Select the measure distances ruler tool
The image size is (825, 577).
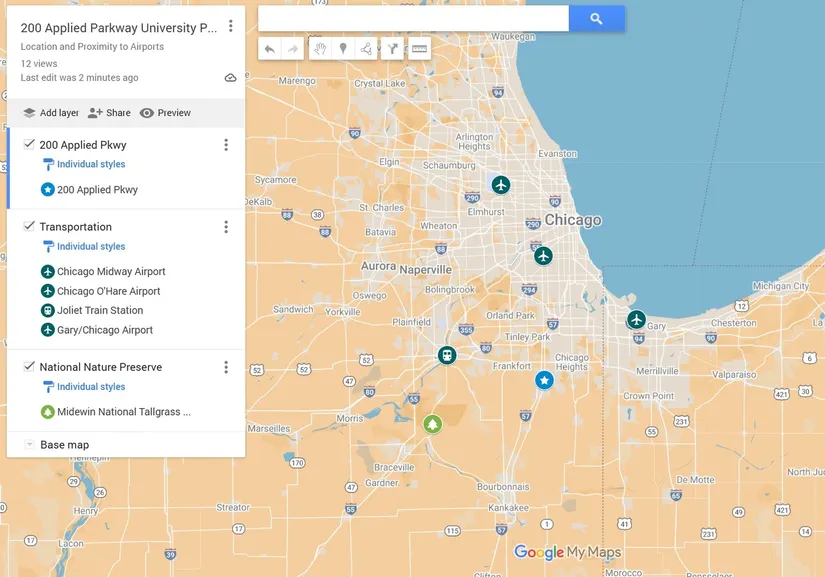point(419,49)
